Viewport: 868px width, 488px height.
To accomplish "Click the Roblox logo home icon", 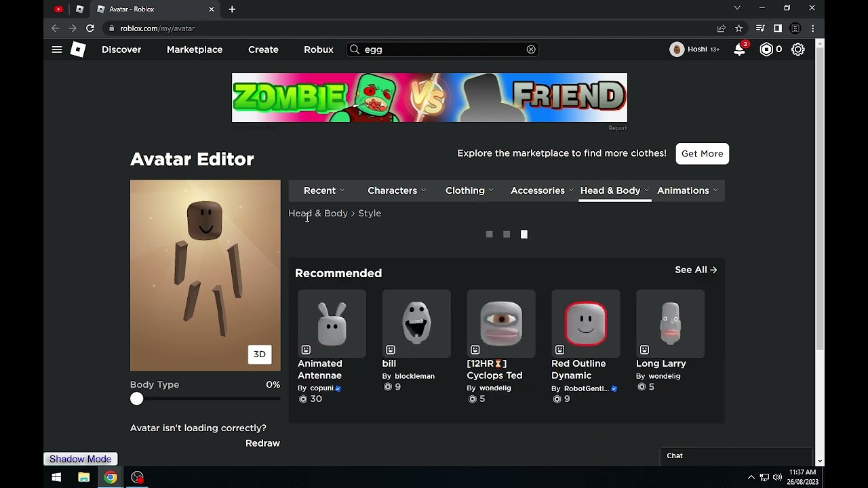I will tap(78, 49).
